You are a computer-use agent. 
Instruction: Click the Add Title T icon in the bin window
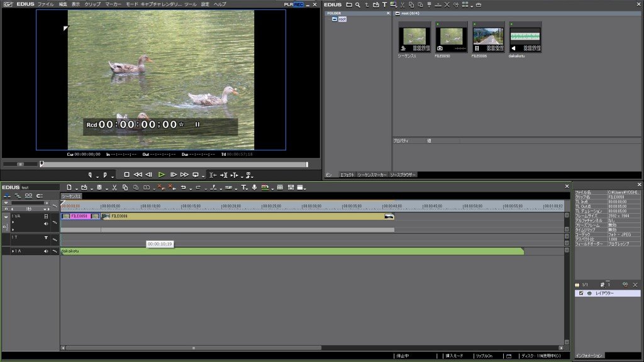click(x=384, y=5)
